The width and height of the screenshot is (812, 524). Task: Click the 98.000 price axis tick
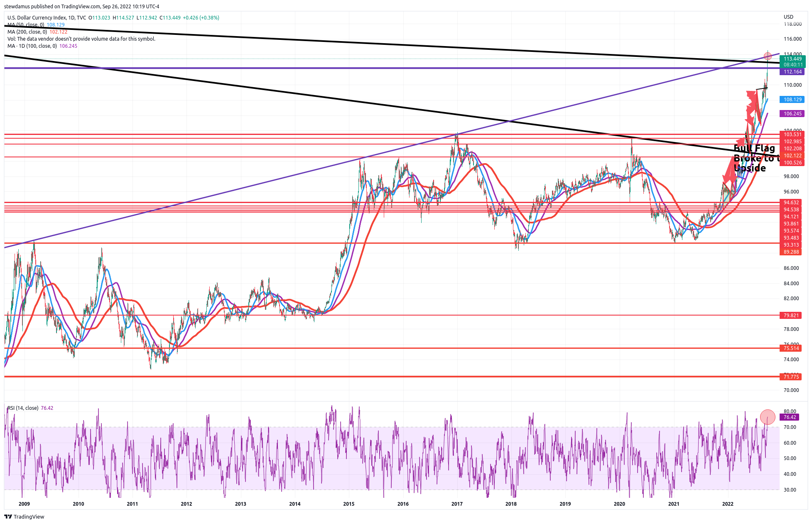click(x=791, y=176)
